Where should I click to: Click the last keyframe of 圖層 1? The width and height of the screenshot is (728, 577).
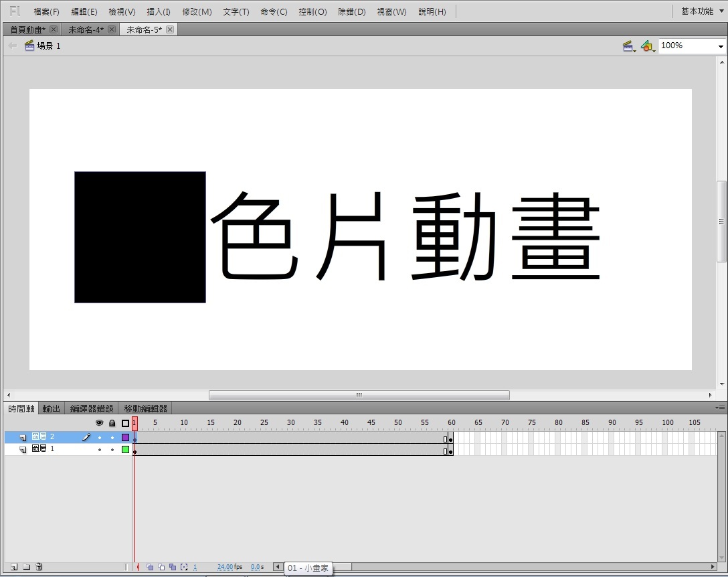coord(450,450)
